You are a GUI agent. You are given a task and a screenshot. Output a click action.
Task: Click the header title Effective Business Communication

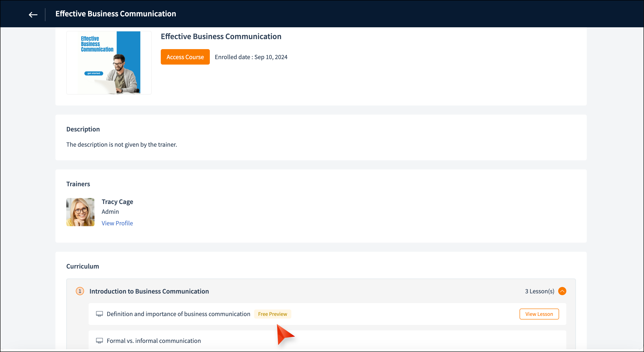pos(116,14)
